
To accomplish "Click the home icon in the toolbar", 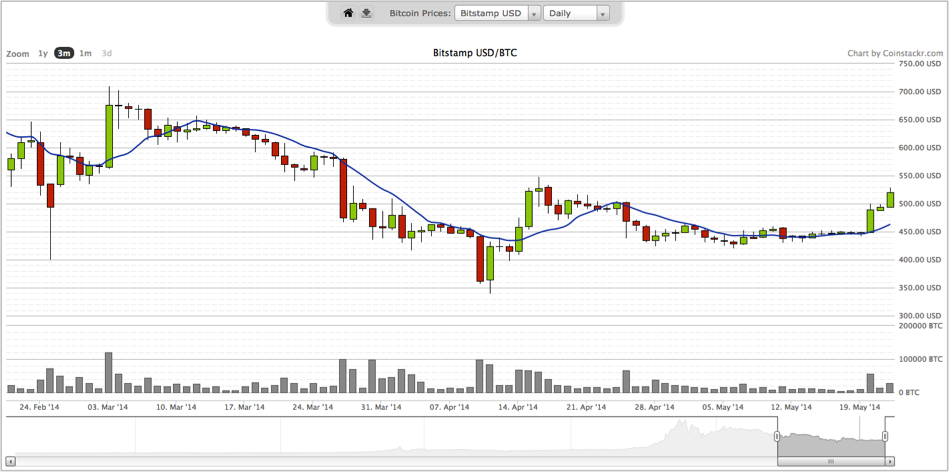I will click(348, 13).
